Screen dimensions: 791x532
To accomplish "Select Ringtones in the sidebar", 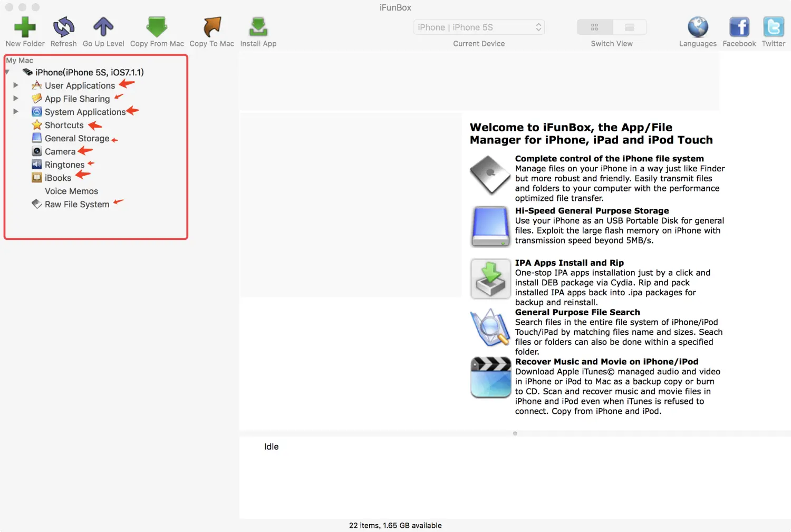I will point(64,165).
